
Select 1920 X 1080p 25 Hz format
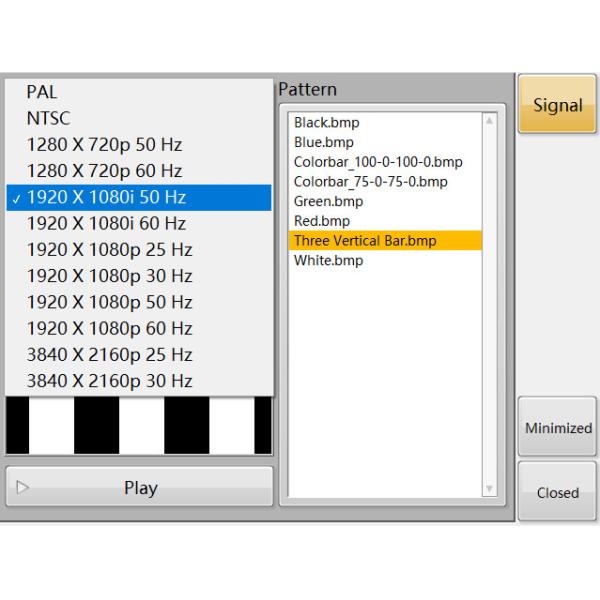point(139,250)
